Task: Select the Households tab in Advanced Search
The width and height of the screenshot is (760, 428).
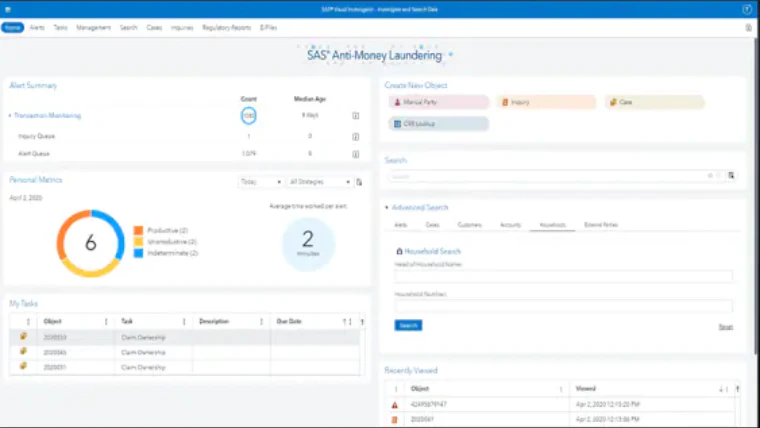Action: [553, 225]
